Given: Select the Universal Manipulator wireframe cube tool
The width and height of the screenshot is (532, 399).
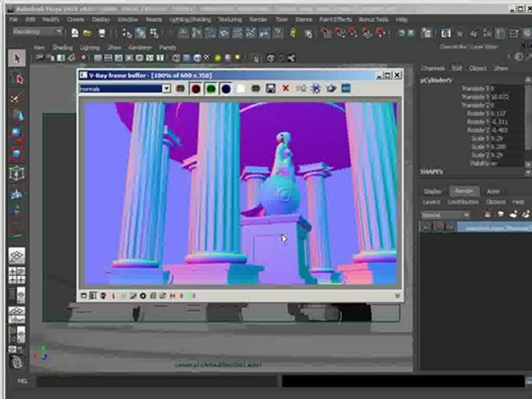Looking at the screenshot, I should coord(17,173).
